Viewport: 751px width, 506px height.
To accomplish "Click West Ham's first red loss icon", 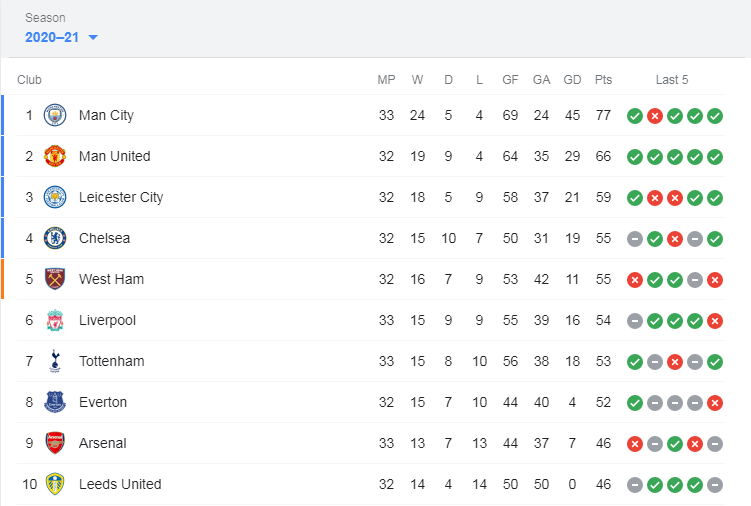I will [634, 279].
